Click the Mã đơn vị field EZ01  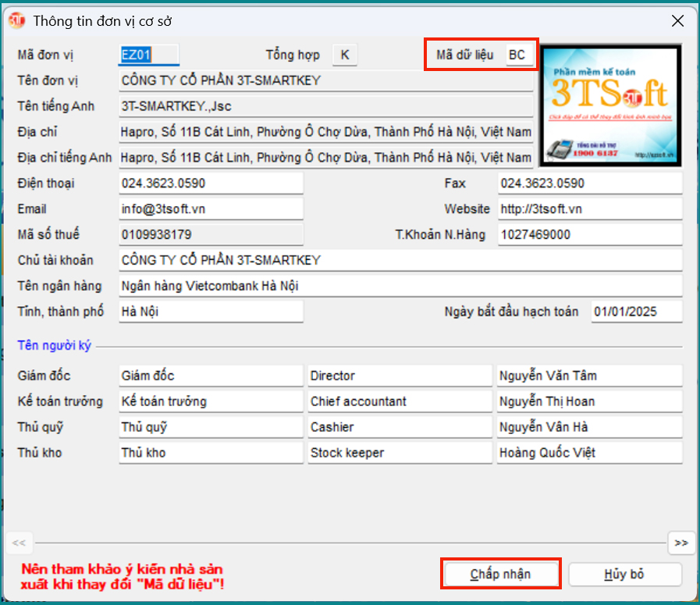(x=148, y=55)
